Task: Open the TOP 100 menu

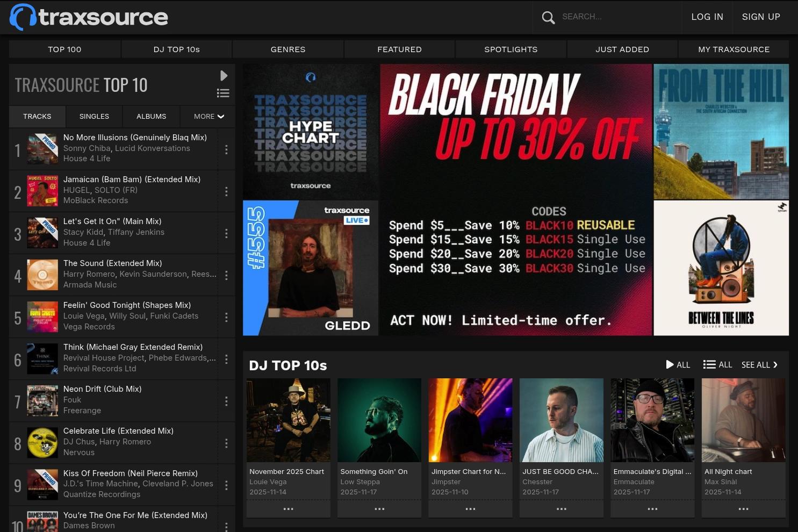Action: [x=64, y=49]
